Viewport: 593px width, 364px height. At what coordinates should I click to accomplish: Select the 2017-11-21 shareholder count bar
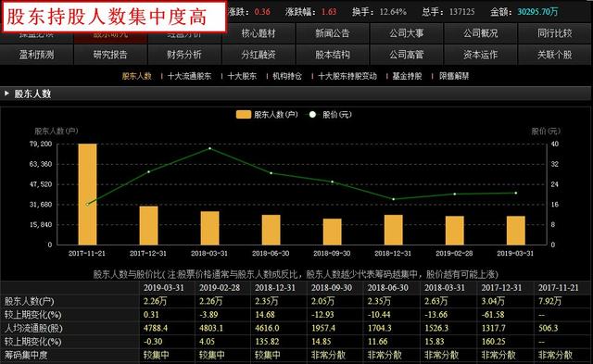click(x=87, y=195)
